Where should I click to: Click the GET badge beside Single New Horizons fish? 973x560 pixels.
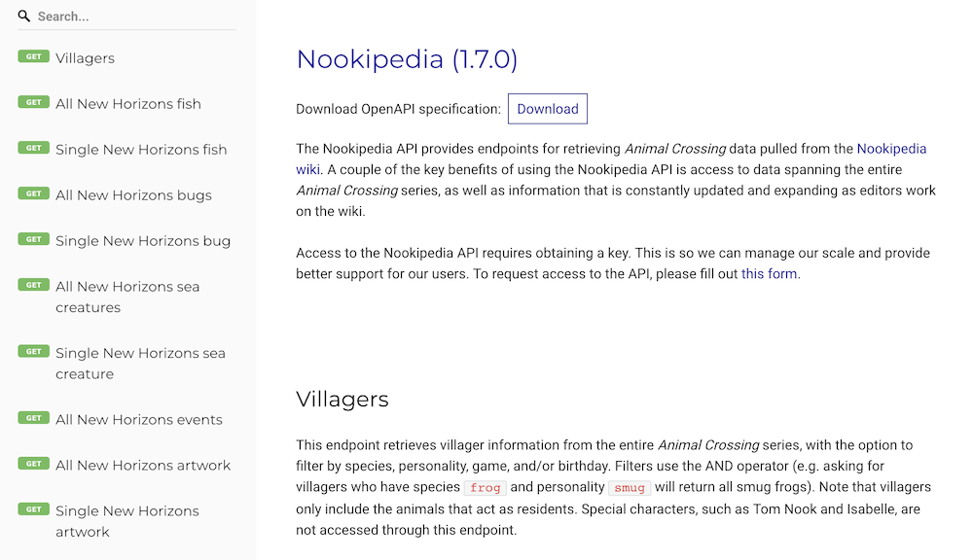pos(32,148)
